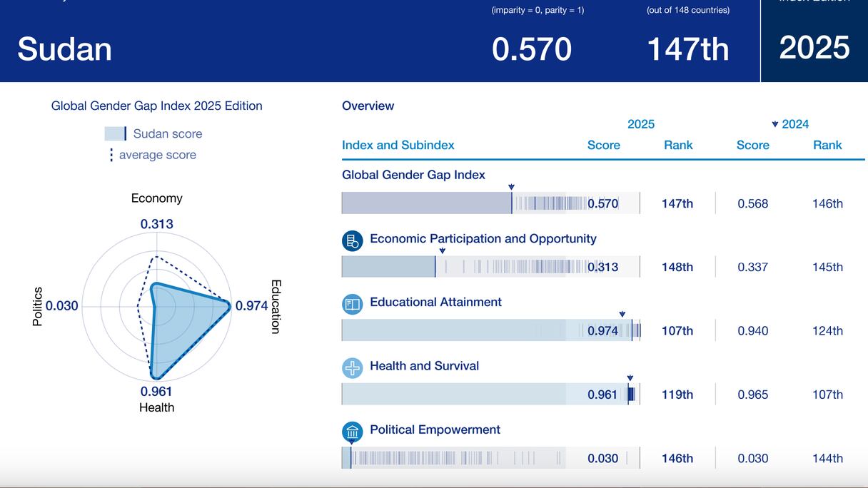The width and height of the screenshot is (868, 488).
Task: Open the Political Empowerment subindex label
Action: [435, 429]
